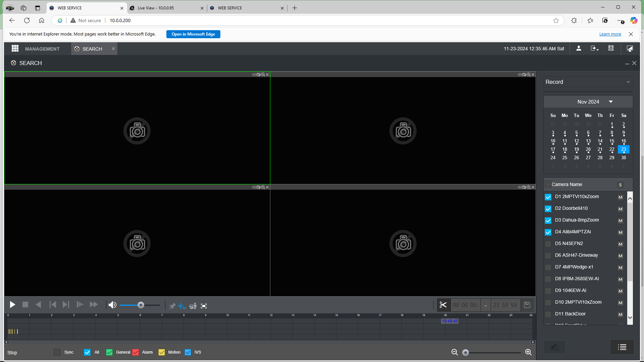Select November 22 in calendar
The image size is (644, 362).
click(612, 149)
